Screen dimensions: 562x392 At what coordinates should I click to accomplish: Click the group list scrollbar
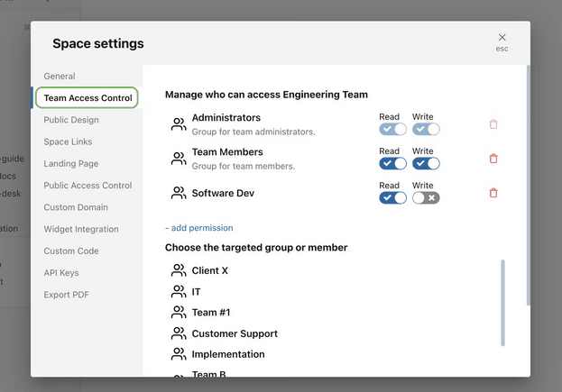(502, 302)
